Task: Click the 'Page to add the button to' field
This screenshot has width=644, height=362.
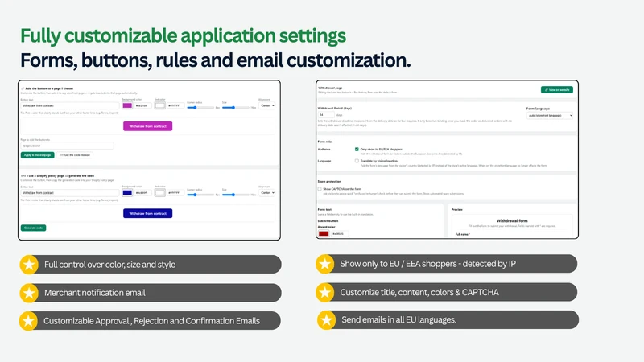Action: [67, 146]
